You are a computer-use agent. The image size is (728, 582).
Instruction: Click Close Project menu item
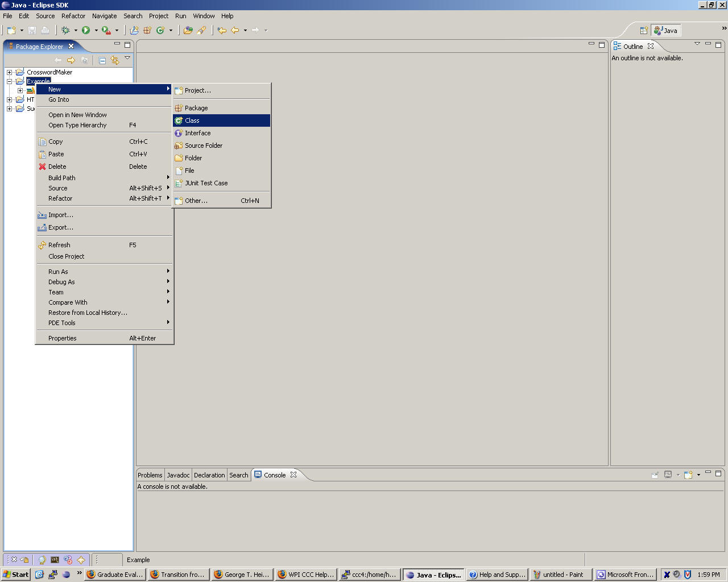point(104,256)
